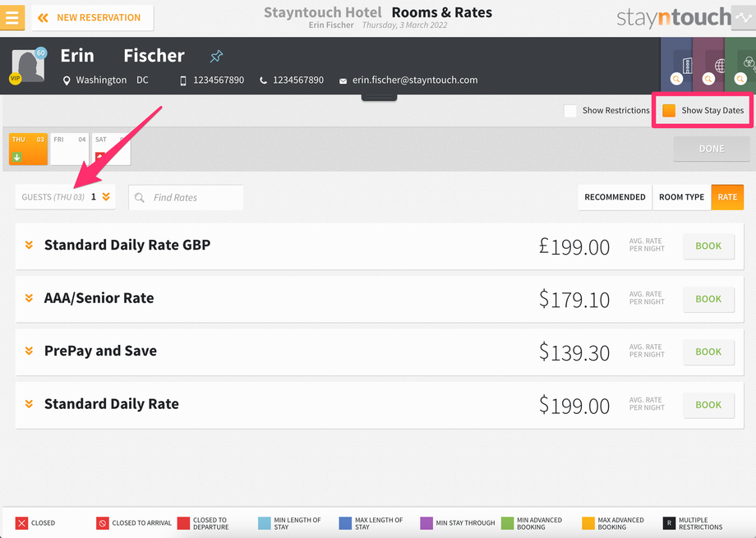This screenshot has height=538, width=756.
Task: Click the location pin icon by Washington
Action: (67, 80)
